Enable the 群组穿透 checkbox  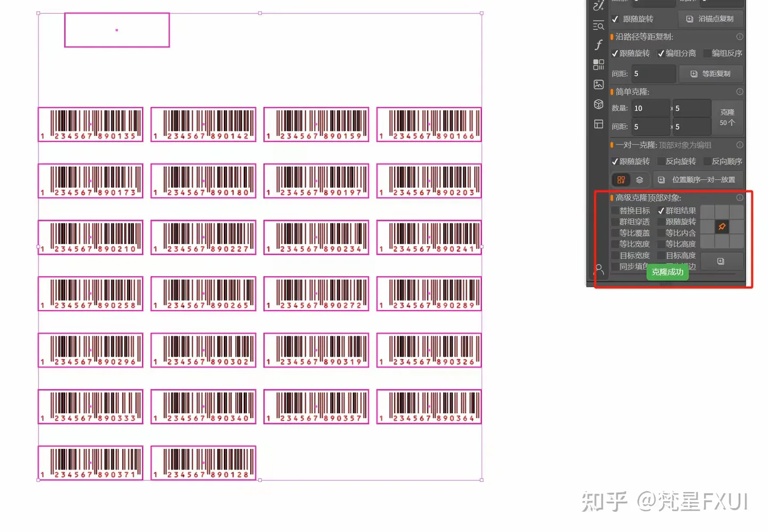point(615,222)
